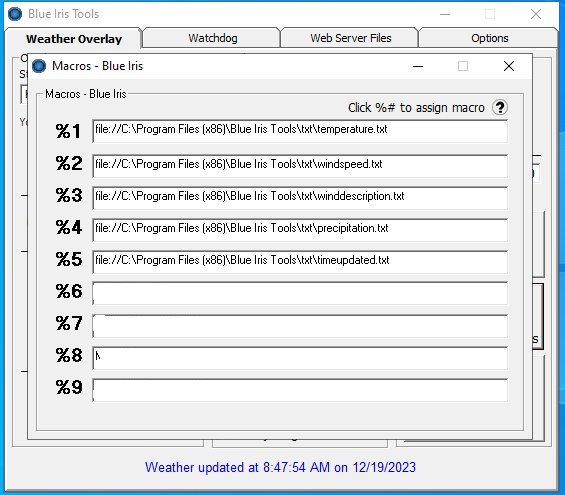Minimize the Blue Iris Tools window

coord(445,14)
